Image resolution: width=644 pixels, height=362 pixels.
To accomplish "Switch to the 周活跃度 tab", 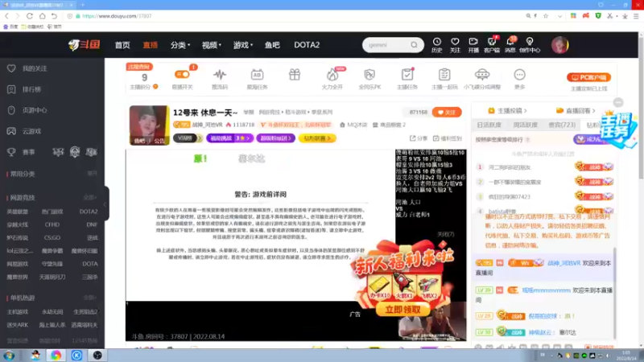I will [526, 125].
